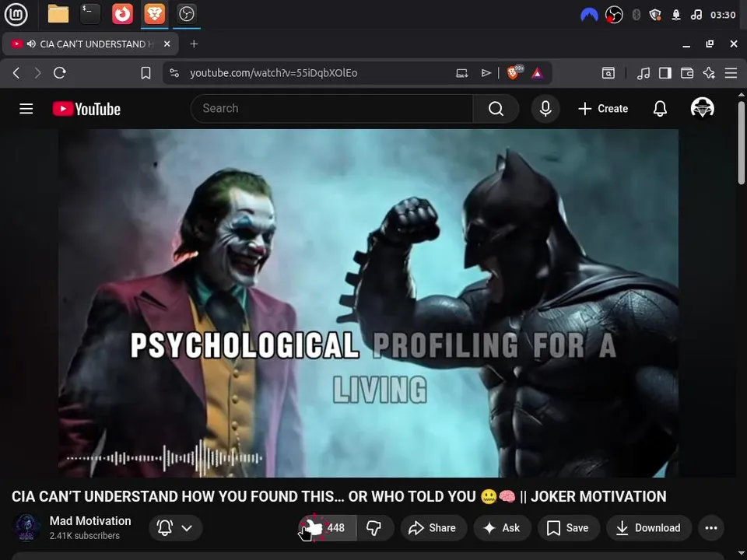Open the Brave main hamburger menu

(731, 73)
